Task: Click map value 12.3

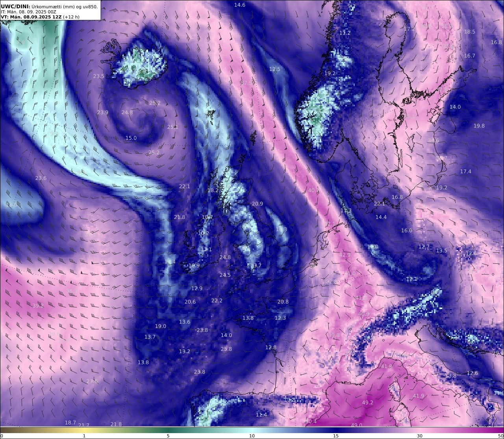Action: pyautogui.click(x=280, y=318)
